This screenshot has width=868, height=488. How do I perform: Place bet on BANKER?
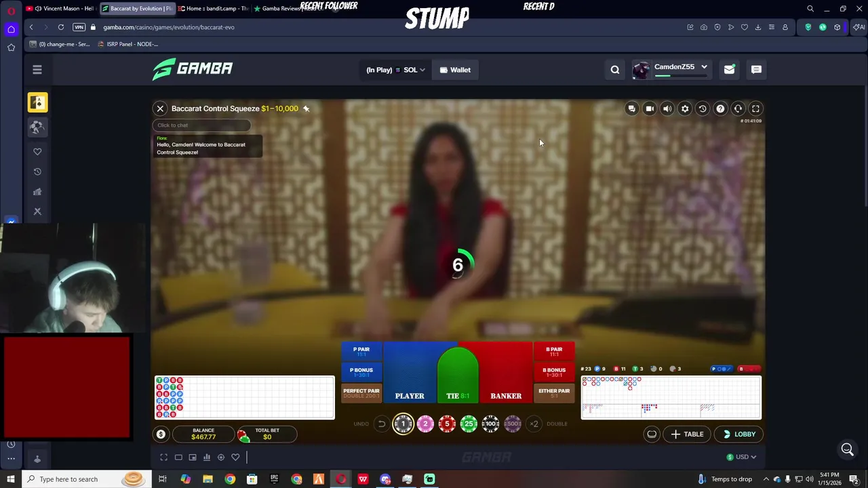506,373
